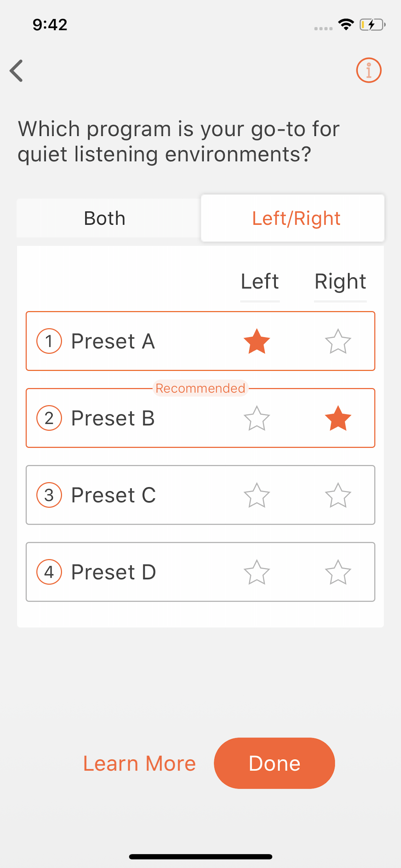Select the Preset A row label
The image size is (401, 868).
click(113, 341)
